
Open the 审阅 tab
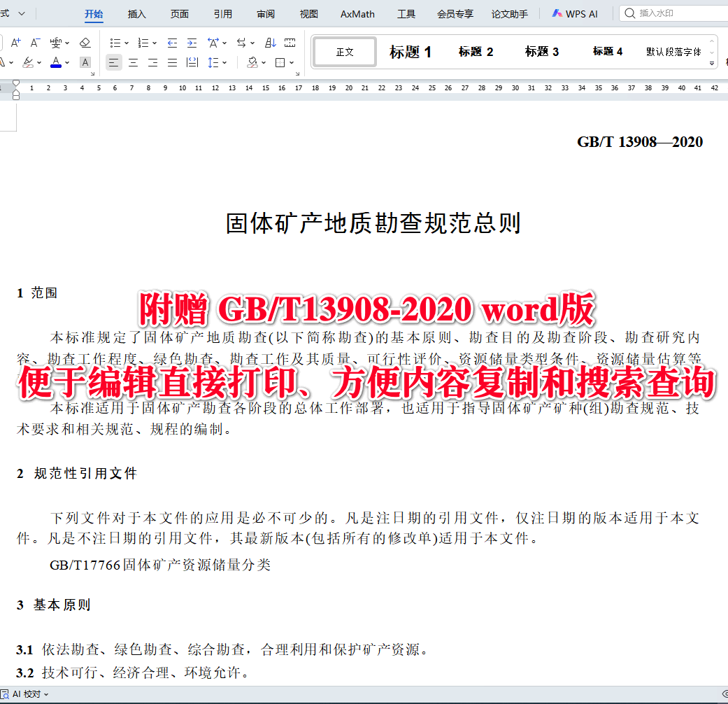click(x=266, y=14)
